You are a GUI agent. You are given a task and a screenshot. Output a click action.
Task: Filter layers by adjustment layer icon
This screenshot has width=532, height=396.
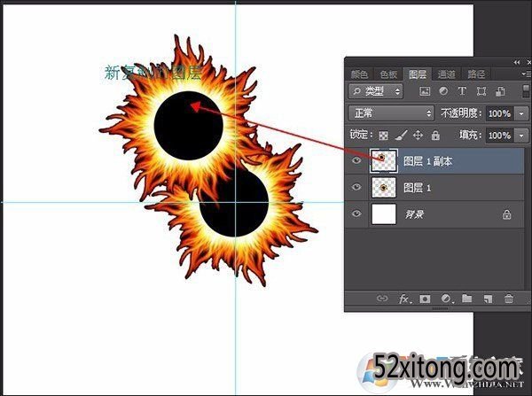click(443, 91)
